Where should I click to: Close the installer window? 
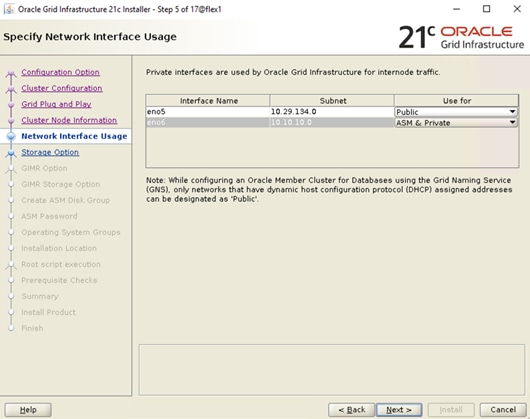(x=517, y=9)
